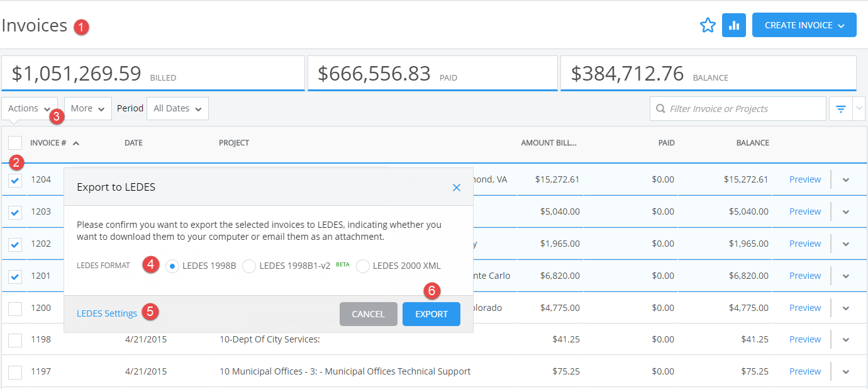The height and width of the screenshot is (389, 868).
Task: Open the invoice reports bar chart icon
Action: (x=733, y=25)
